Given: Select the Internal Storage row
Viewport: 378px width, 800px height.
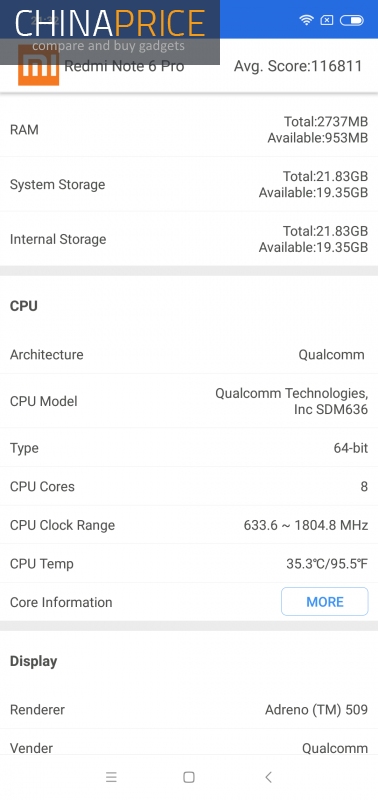Looking at the screenshot, I should [x=189, y=239].
